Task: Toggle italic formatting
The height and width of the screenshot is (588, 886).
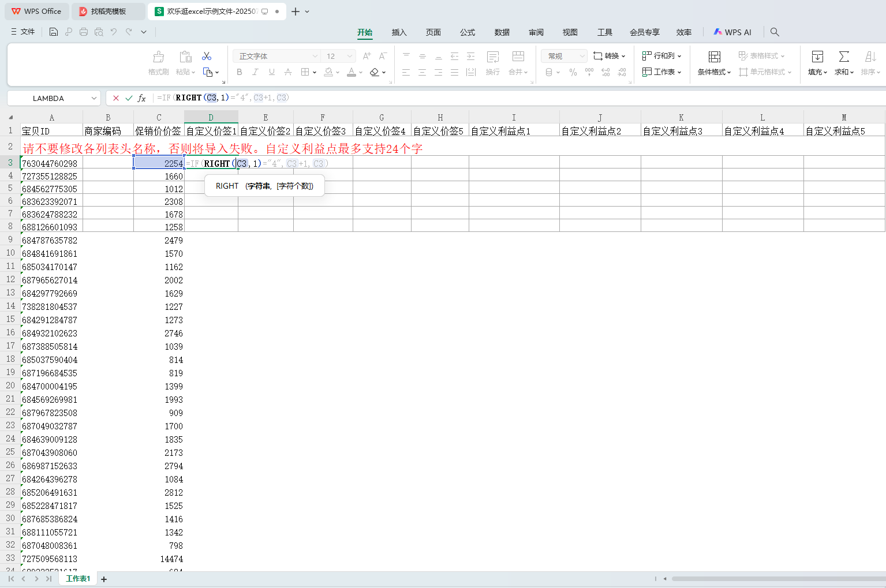Action: click(x=255, y=72)
